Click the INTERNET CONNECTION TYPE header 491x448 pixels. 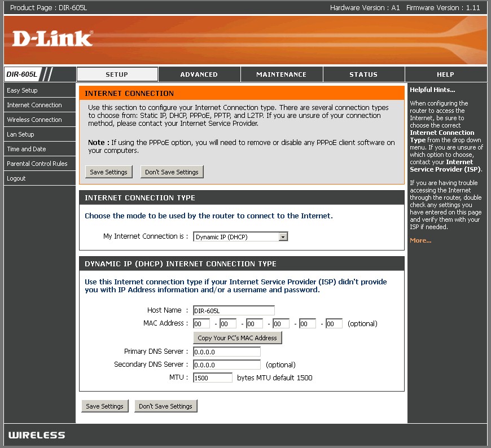(x=242, y=197)
